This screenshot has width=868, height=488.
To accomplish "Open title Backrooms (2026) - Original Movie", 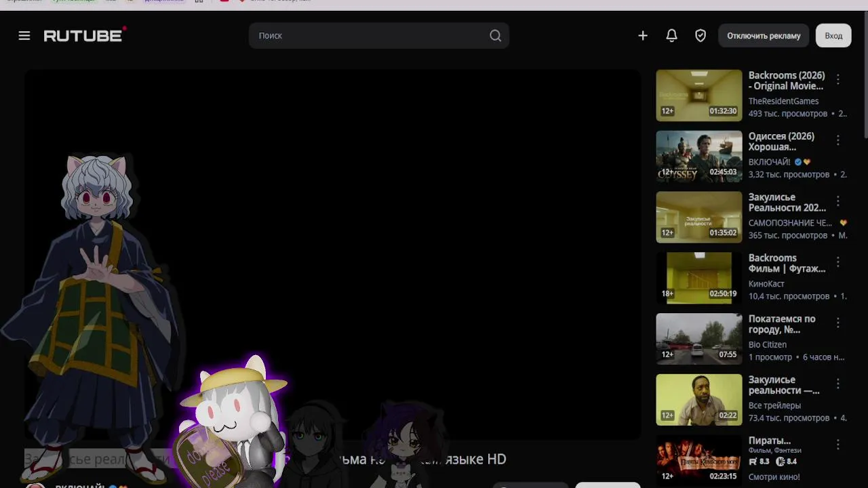I will 787,81.
